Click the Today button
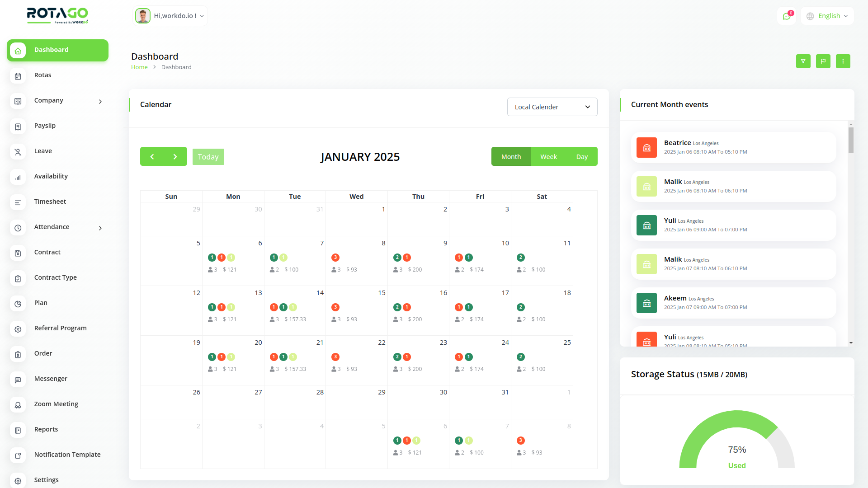The image size is (868, 488). tap(208, 157)
